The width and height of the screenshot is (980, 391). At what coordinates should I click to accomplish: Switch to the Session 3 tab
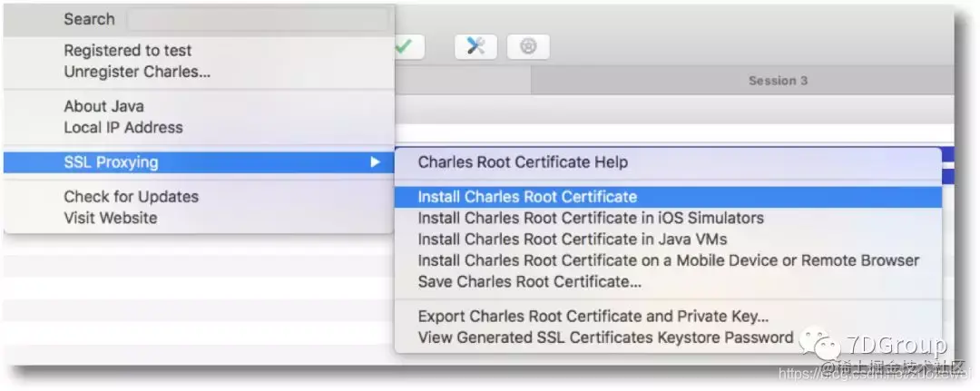click(x=742, y=81)
